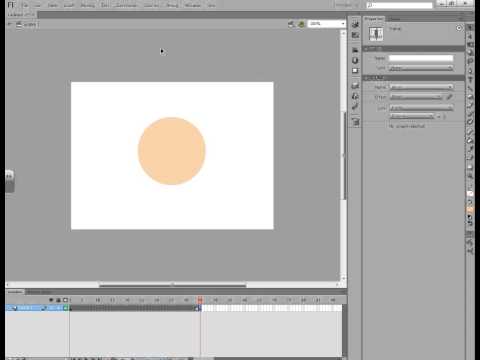
Task: Toggle lock all layers padlock icon
Action: click(58, 300)
